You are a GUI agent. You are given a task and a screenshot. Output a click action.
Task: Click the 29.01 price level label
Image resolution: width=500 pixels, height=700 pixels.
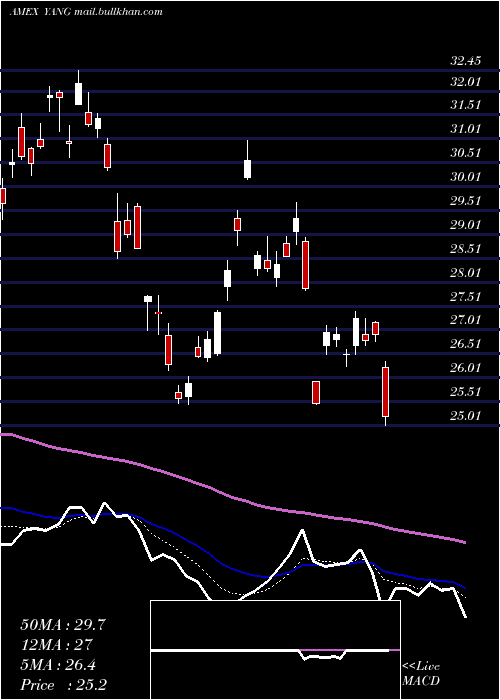[466, 225]
